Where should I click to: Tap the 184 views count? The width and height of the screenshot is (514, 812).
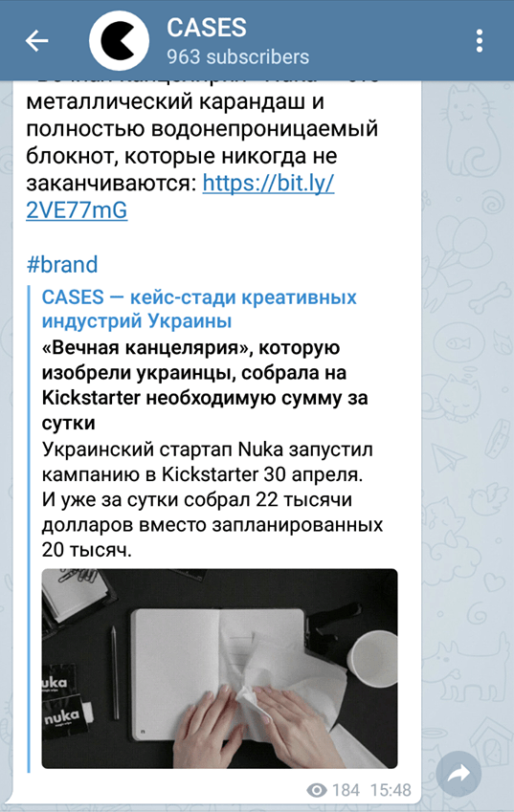[346, 790]
